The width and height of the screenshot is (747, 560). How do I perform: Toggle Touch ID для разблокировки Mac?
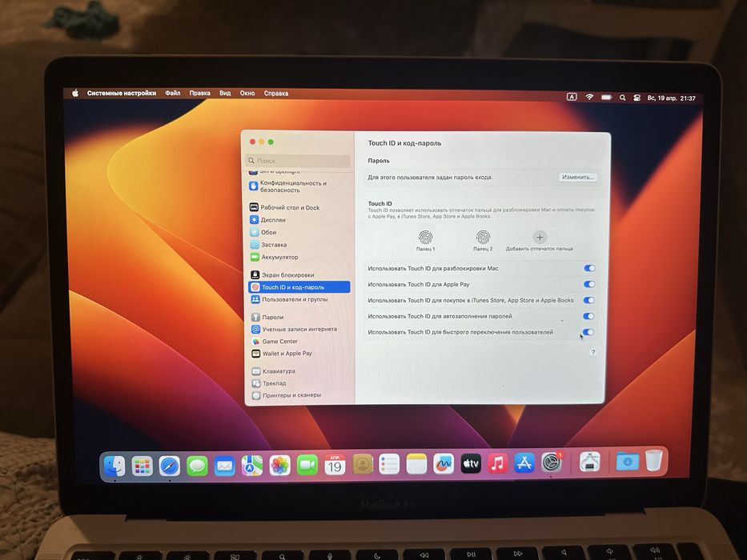589,268
